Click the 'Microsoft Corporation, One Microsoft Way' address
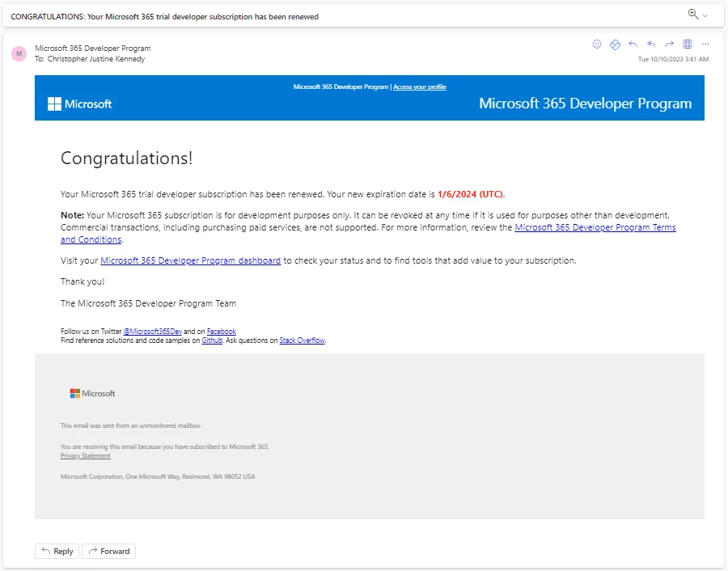728x571 pixels. click(x=158, y=476)
